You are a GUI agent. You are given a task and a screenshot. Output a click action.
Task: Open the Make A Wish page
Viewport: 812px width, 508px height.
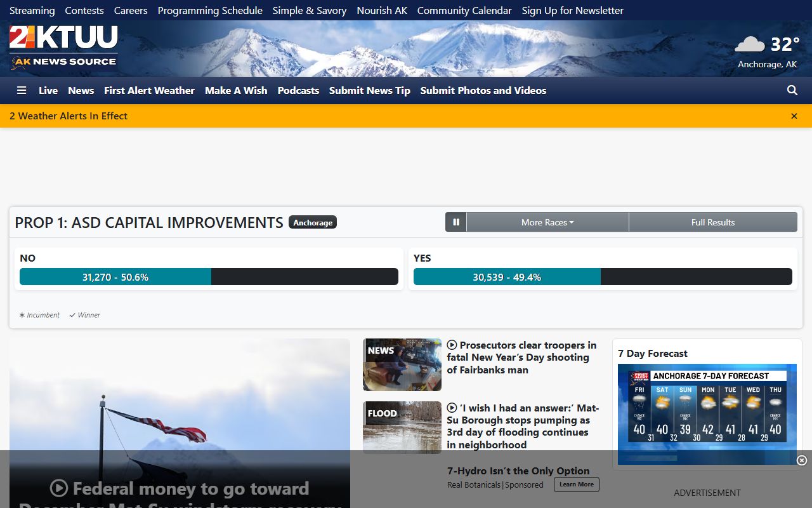(x=236, y=90)
